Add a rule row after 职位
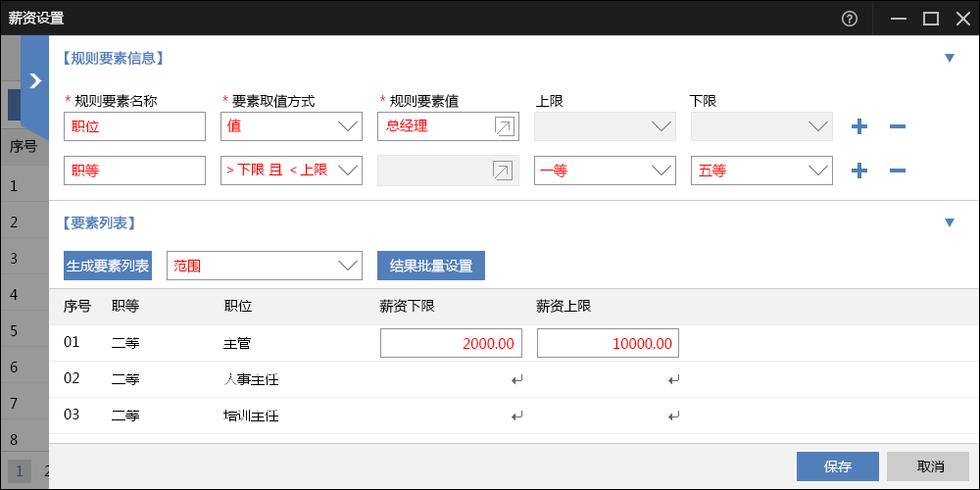Image resolution: width=980 pixels, height=490 pixels. 859,126
